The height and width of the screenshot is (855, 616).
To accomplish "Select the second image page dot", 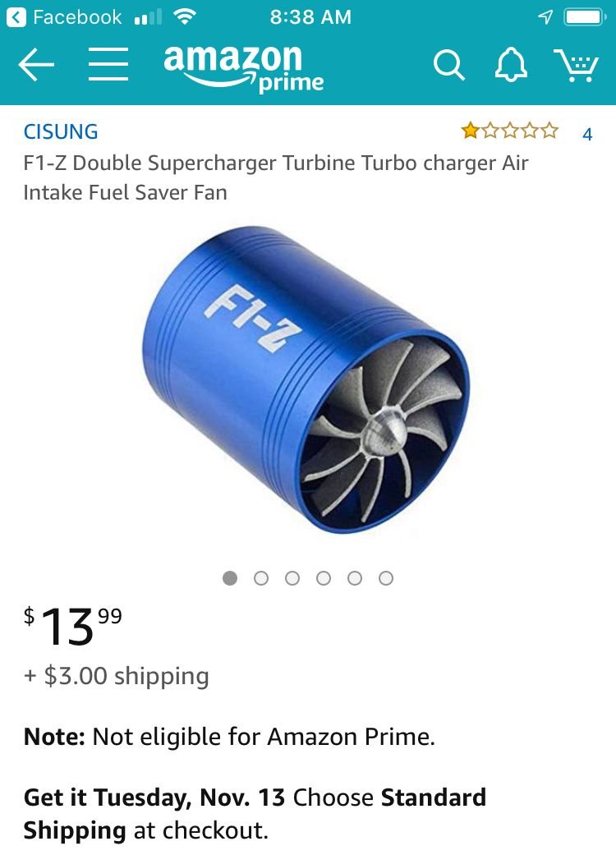I will (x=261, y=578).
